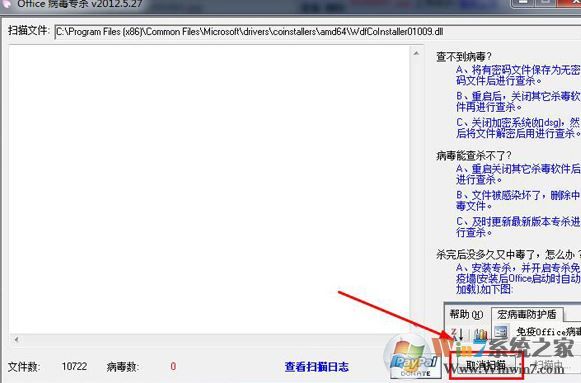Open the 帮助(H) menu in help picture
The width and height of the screenshot is (581, 383).
[466, 314]
